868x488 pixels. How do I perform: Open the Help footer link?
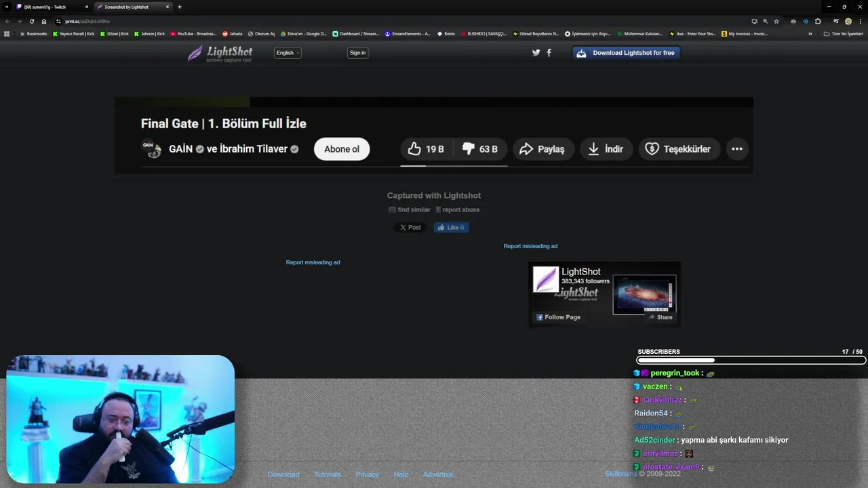pos(401,474)
